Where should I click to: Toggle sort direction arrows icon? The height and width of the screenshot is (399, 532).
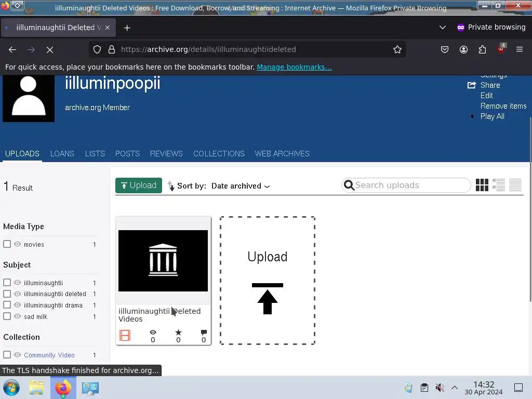(x=171, y=185)
